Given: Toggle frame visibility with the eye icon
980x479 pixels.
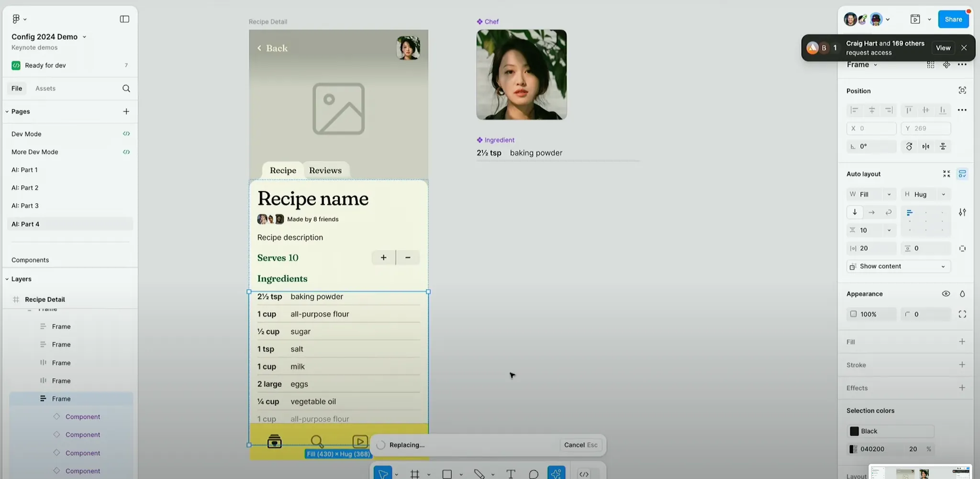Looking at the screenshot, I should (946, 294).
